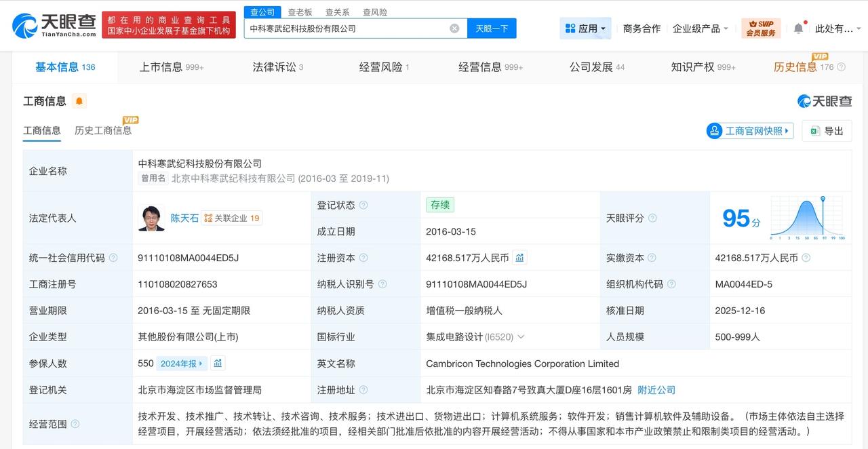The height and width of the screenshot is (449, 868).
Task: Open the 附近公司 link
Action: click(655, 389)
